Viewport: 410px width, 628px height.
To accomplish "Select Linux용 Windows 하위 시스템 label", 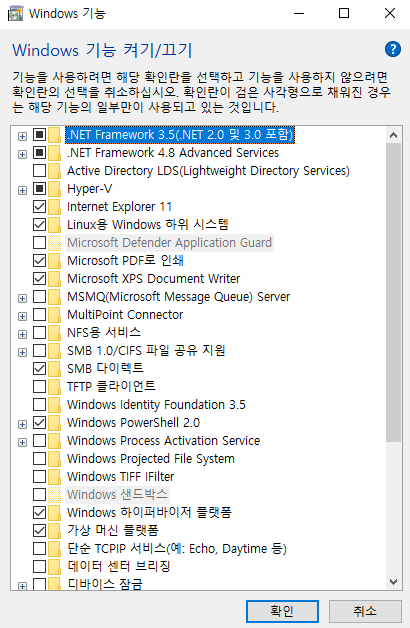I will click(148, 225).
